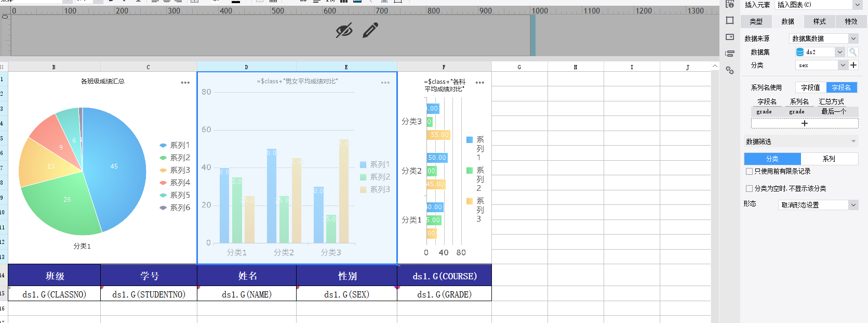Select the 性别 header cell
The image size is (868, 323).
pyautogui.click(x=347, y=276)
